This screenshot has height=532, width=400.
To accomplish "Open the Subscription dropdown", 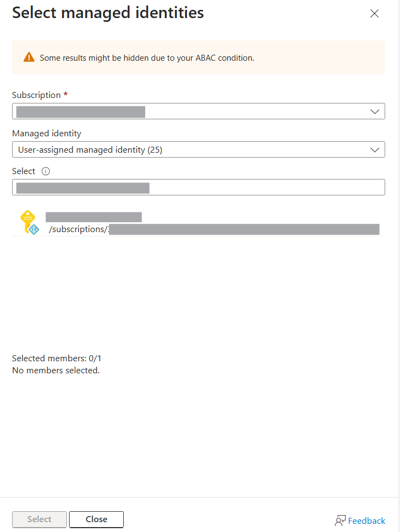I will 197,111.
